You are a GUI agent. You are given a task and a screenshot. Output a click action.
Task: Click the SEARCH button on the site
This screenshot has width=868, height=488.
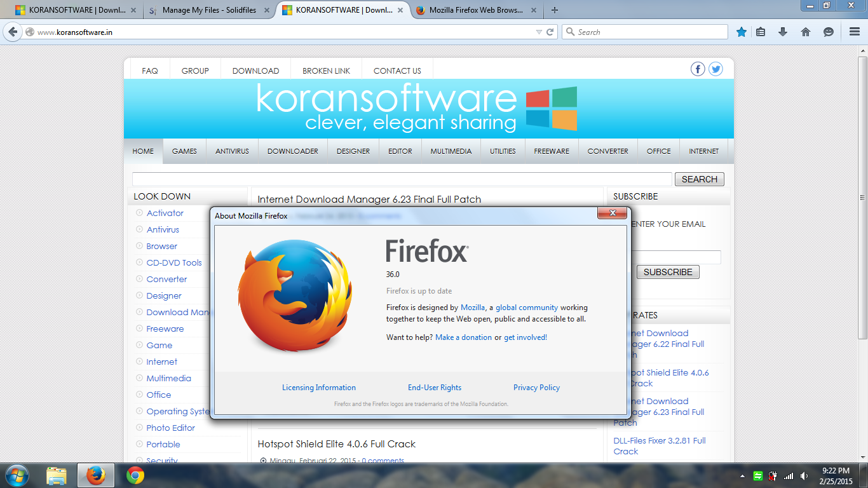coord(700,179)
